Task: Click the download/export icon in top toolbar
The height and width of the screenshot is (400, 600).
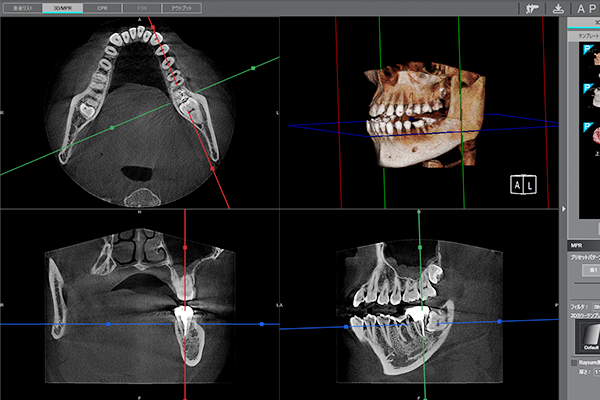Action: click(558, 8)
